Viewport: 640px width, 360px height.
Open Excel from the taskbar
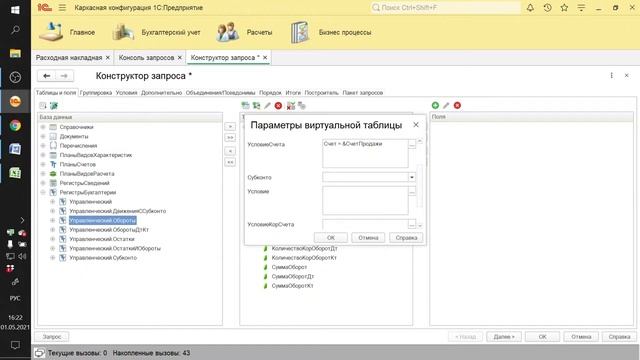point(15,173)
